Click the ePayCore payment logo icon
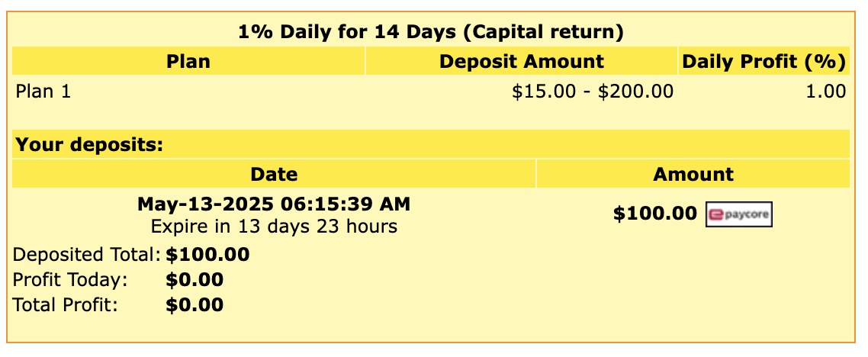Viewport: 868px width, 357px height. (738, 214)
